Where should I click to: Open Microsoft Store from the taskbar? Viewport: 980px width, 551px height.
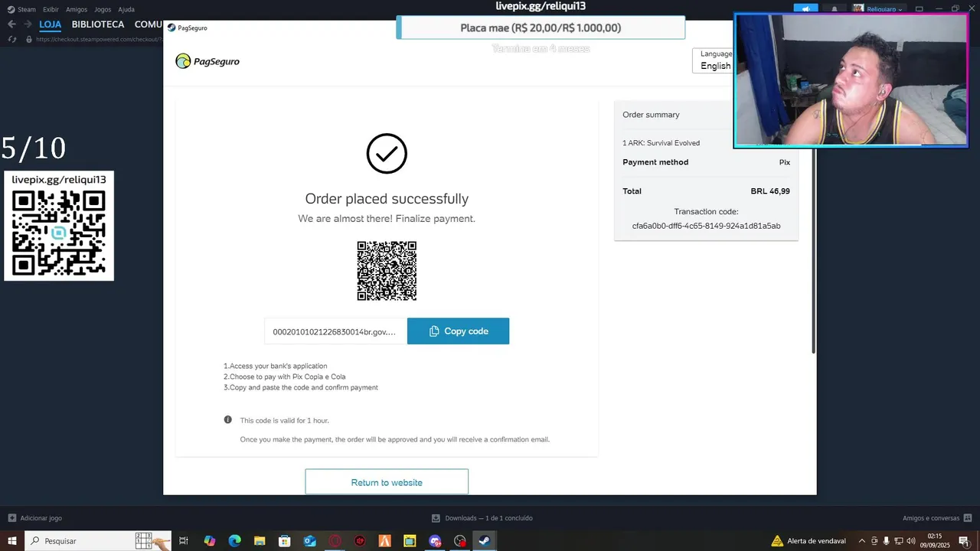[x=285, y=541]
